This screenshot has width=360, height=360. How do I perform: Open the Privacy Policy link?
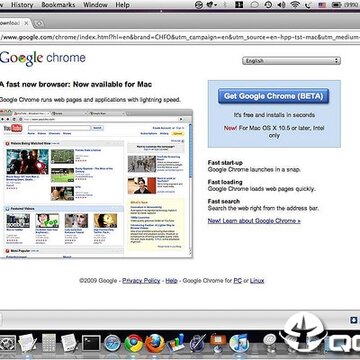click(141, 281)
